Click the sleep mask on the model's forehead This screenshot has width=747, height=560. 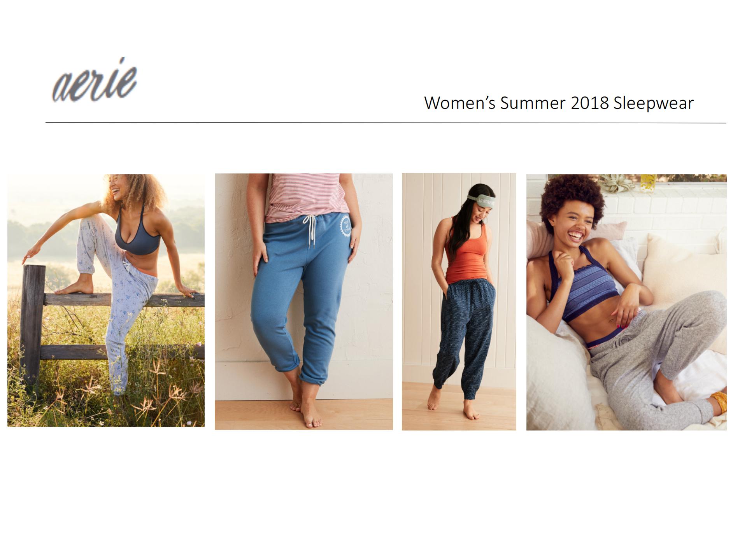pos(483,200)
